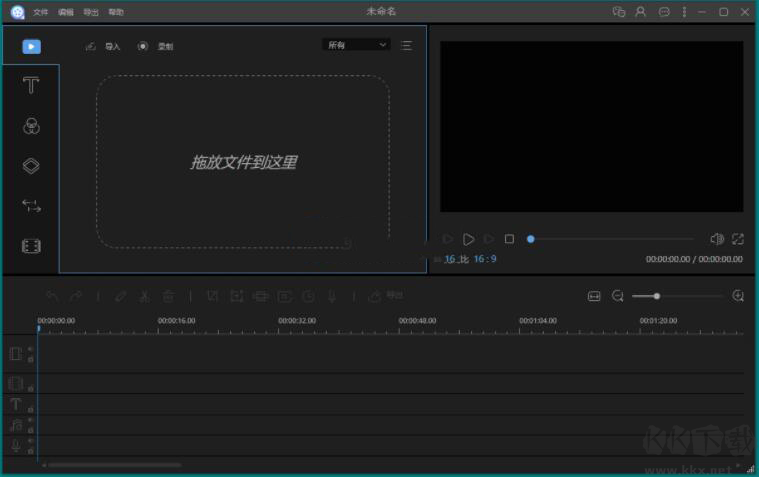This screenshot has width=759, height=477.
Task: Open the 文件 menu
Action: click(x=40, y=12)
